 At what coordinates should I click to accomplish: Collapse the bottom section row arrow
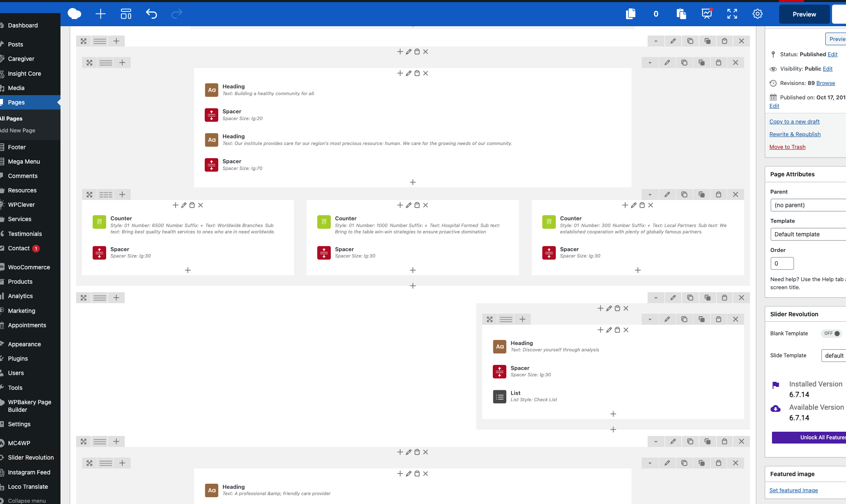(x=656, y=441)
